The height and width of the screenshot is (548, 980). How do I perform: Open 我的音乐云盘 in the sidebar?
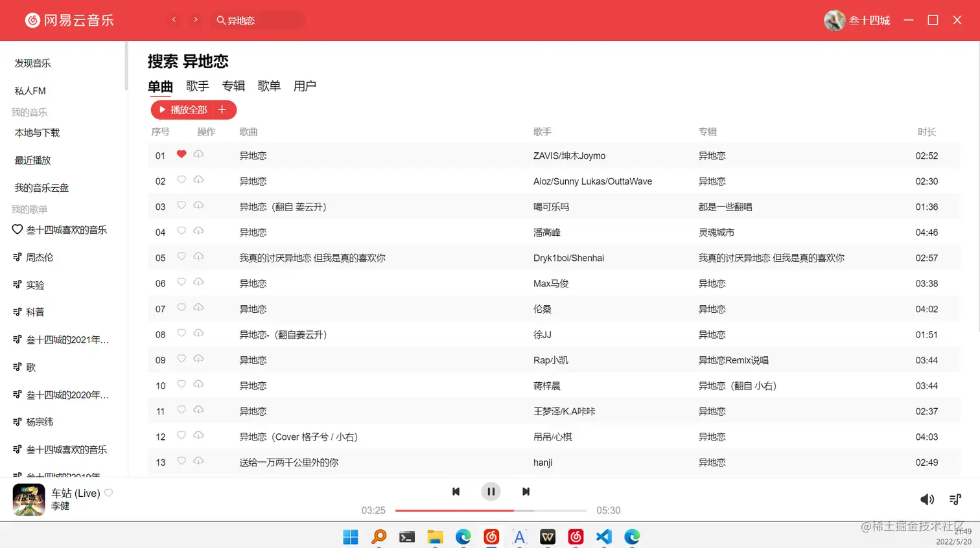click(41, 188)
